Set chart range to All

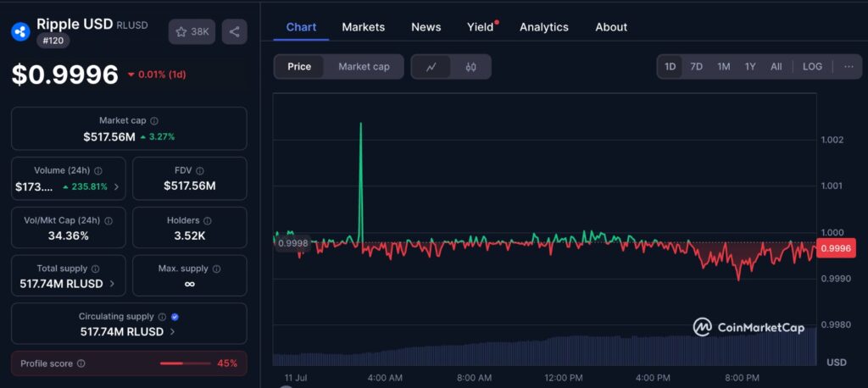click(x=776, y=66)
